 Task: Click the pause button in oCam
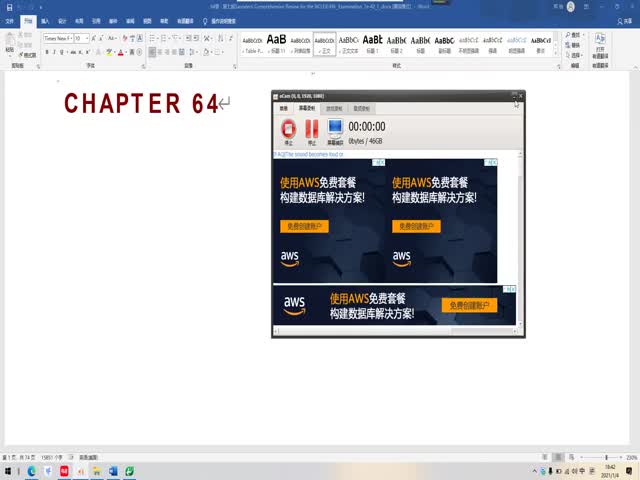click(x=312, y=131)
